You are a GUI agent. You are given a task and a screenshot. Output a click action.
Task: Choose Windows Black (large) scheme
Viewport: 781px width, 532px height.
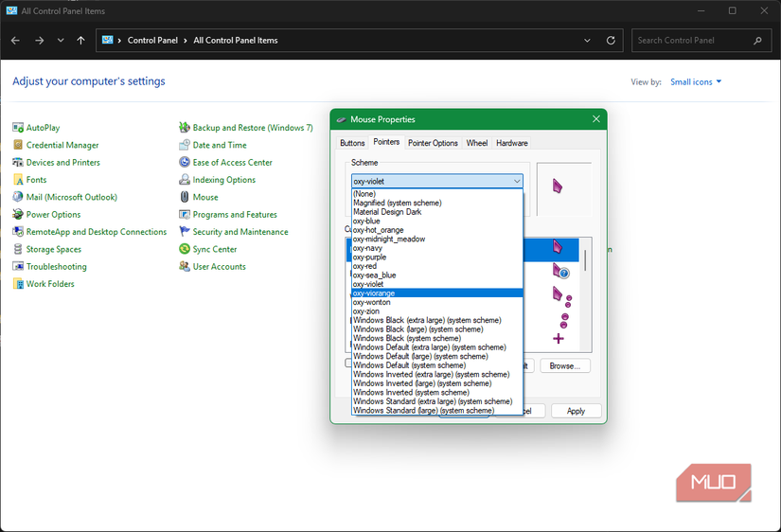point(436,329)
